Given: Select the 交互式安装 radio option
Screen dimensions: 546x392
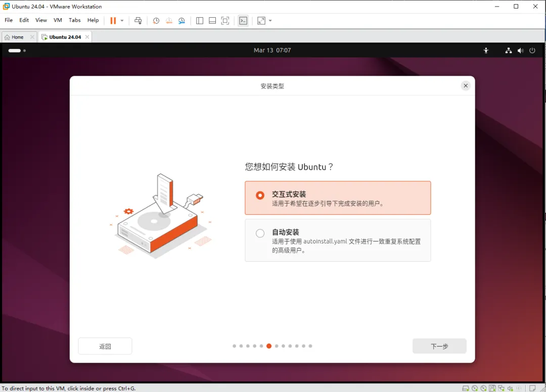Looking at the screenshot, I should (260, 195).
